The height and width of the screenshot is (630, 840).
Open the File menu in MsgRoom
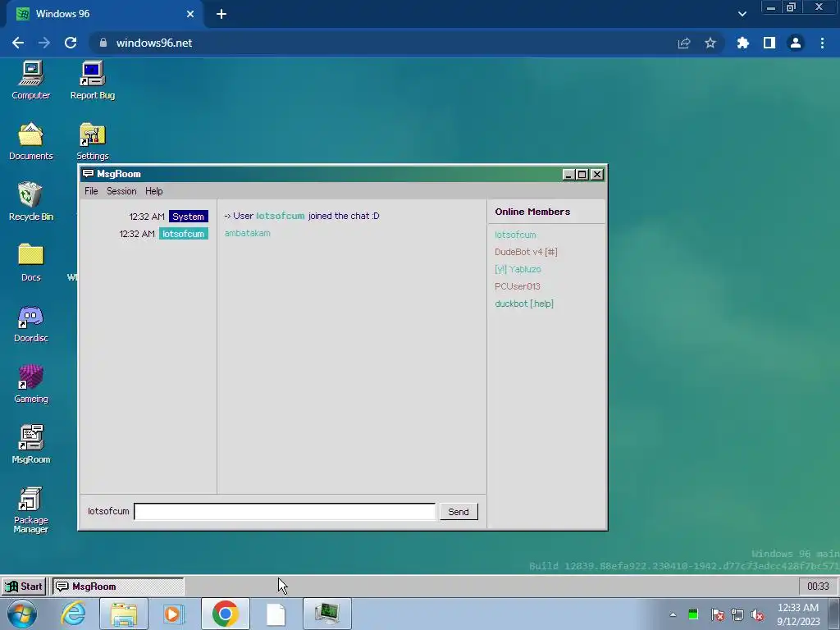click(x=91, y=191)
